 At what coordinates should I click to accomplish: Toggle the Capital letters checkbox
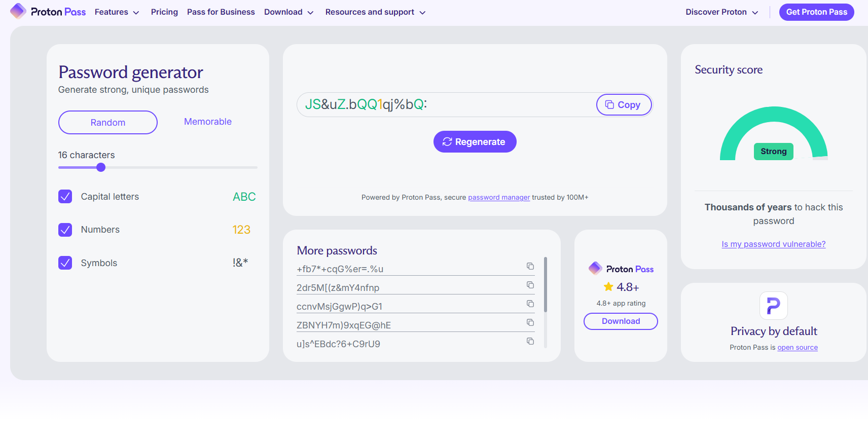[x=65, y=197]
